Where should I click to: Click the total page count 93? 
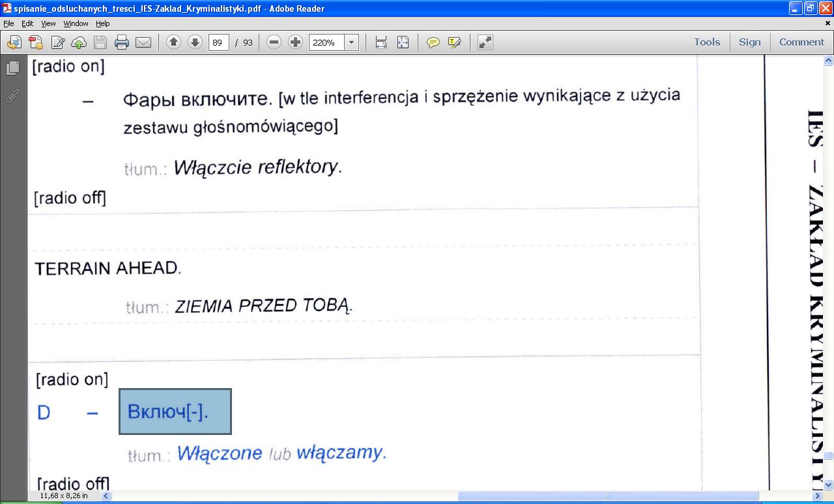coord(248,42)
